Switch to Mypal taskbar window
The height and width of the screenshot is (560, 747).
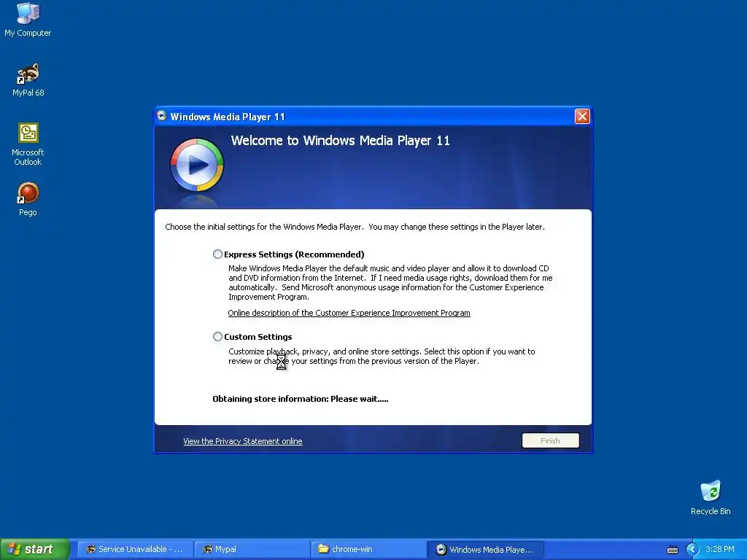point(252,550)
